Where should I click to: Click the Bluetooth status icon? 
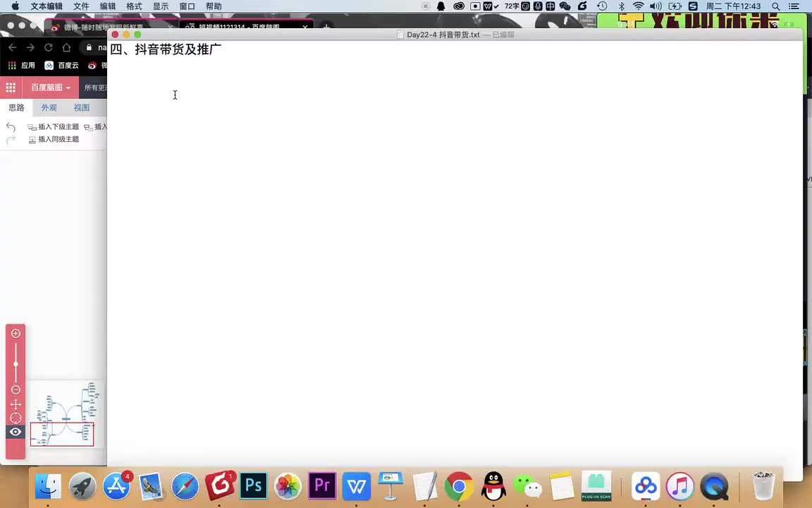622,6
